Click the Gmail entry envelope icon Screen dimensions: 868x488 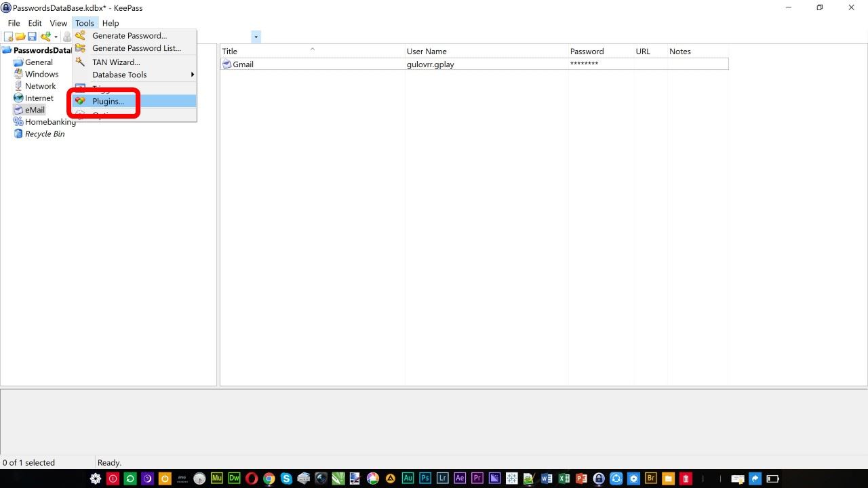tap(226, 64)
